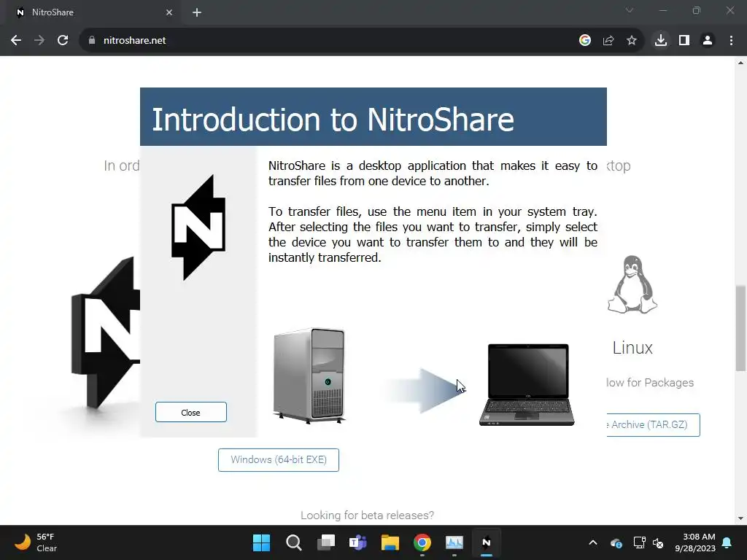Open the Chrome three-dot menu

coord(731,41)
